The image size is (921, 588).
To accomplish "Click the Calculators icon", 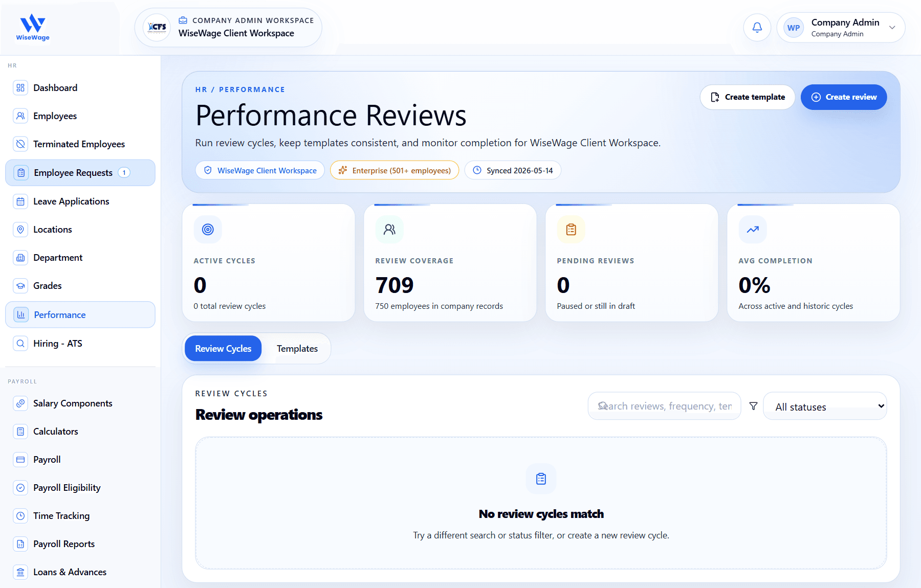I will (20, 432).
